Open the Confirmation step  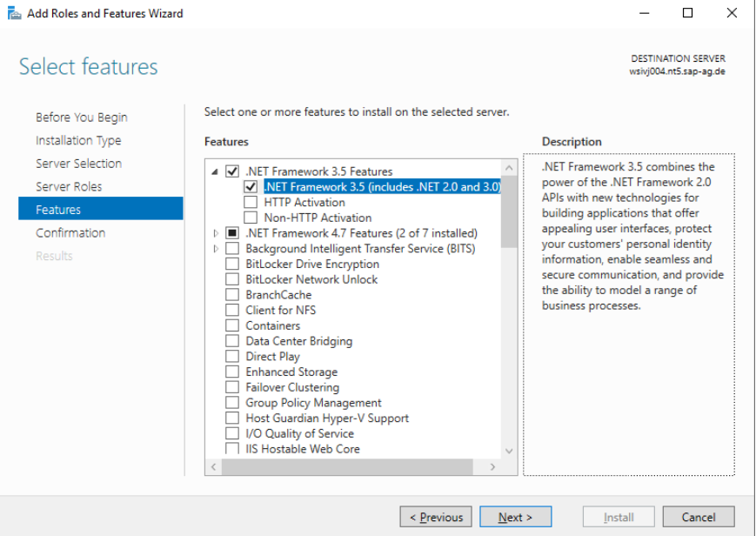(x=70, y=232)
